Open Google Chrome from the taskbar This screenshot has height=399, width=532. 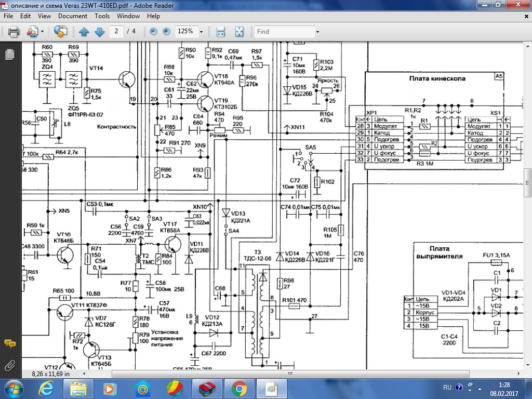[239, 388]
